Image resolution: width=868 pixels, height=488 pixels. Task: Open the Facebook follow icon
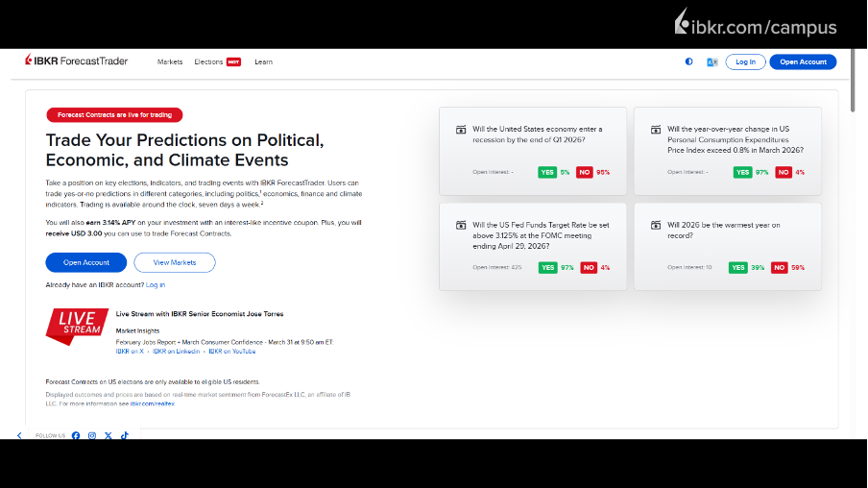pyautogui.click(x=76, y=435)
